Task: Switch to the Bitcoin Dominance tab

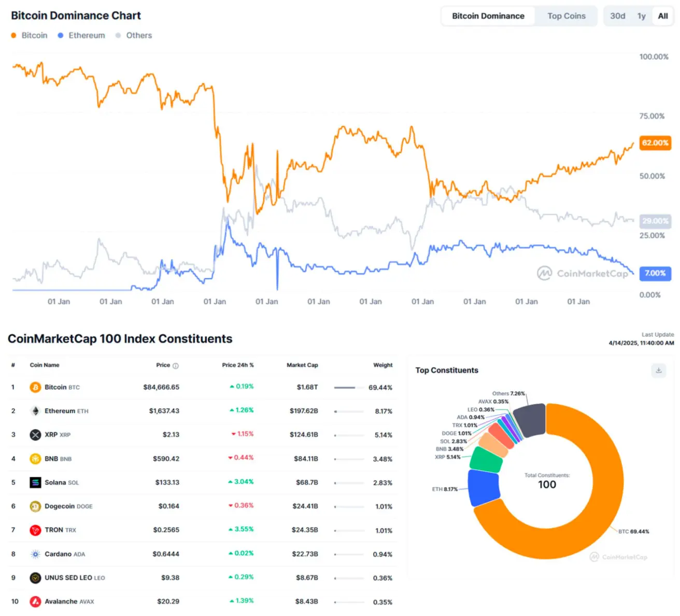Action: (488, 16)
